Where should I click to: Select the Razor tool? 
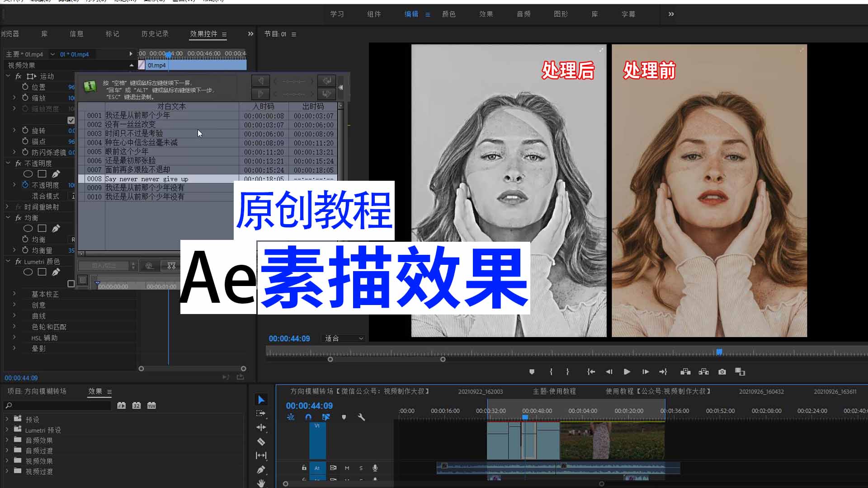[x=261, y=441]
